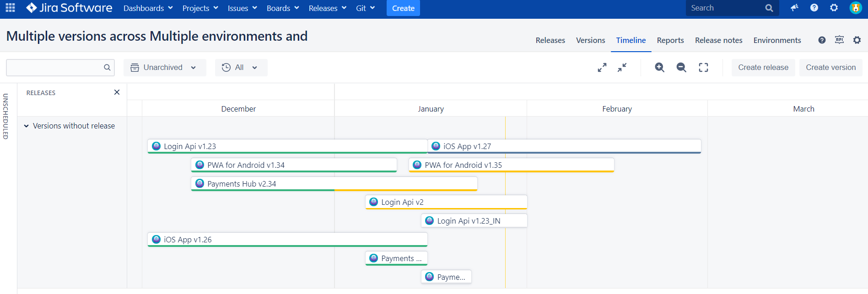The height and width of the screenshot is (294, 868).
Task: Open the Dashboards dropdown menu
Action: coord(148,8)
